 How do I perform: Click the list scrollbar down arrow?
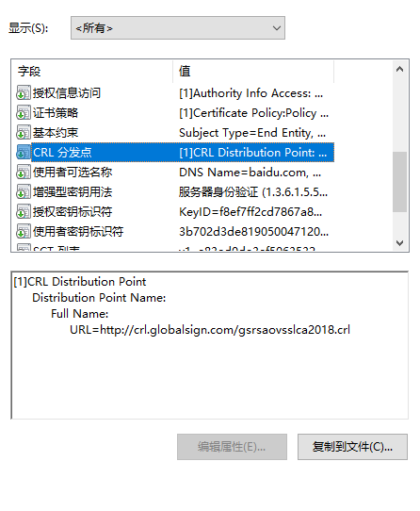coord(400,243)
